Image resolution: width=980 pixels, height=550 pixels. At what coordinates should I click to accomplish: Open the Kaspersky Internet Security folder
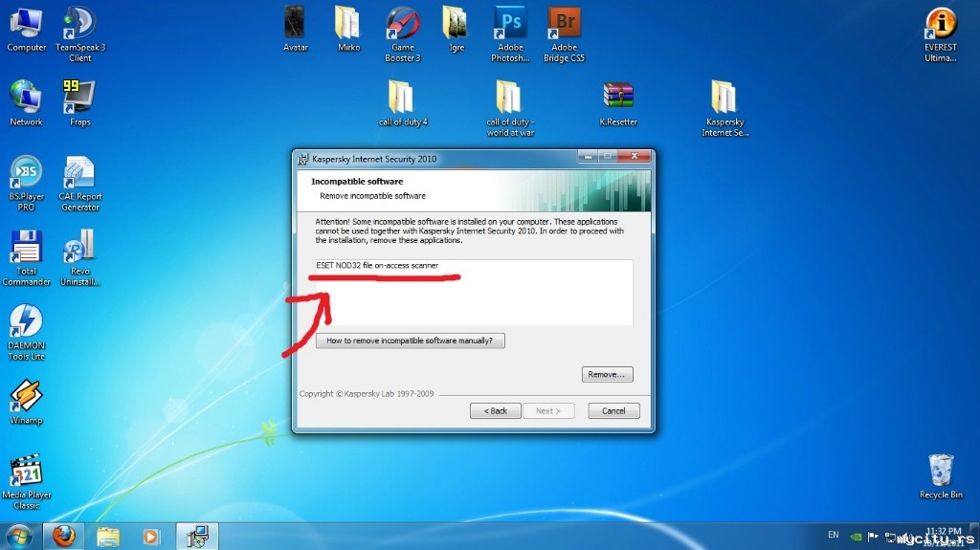tap(725, 108)
